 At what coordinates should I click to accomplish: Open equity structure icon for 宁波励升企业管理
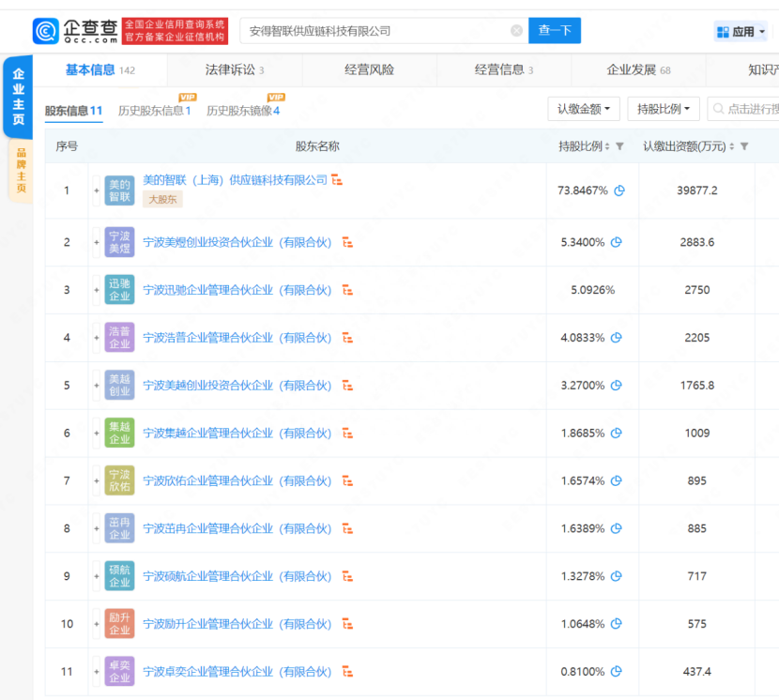point(348,624)
